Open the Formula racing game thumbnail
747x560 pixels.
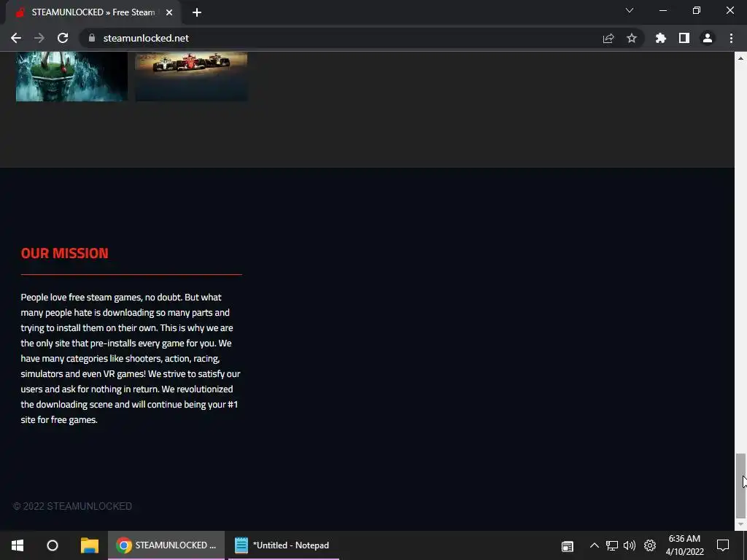tap(191, 76)
